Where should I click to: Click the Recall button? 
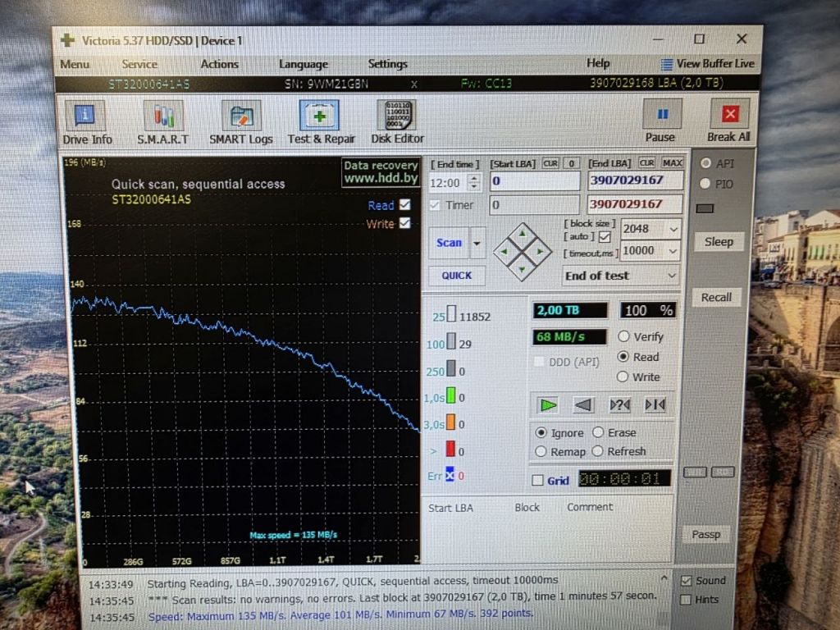point(715,297)
